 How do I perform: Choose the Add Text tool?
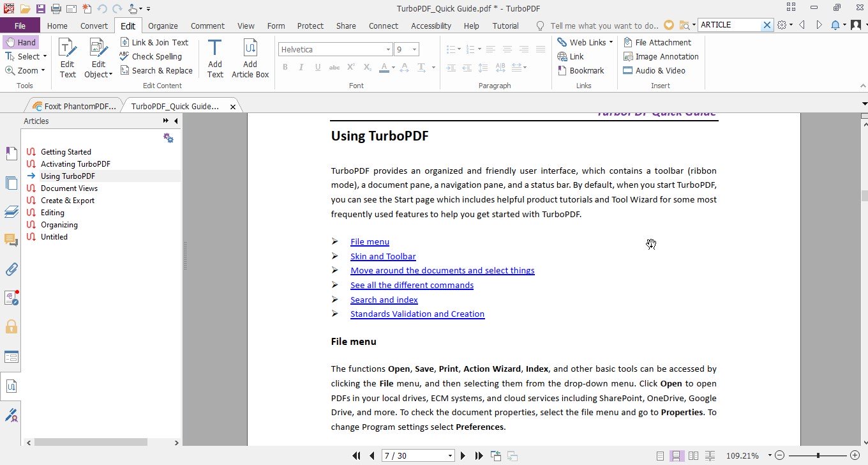tap(215, 58)
